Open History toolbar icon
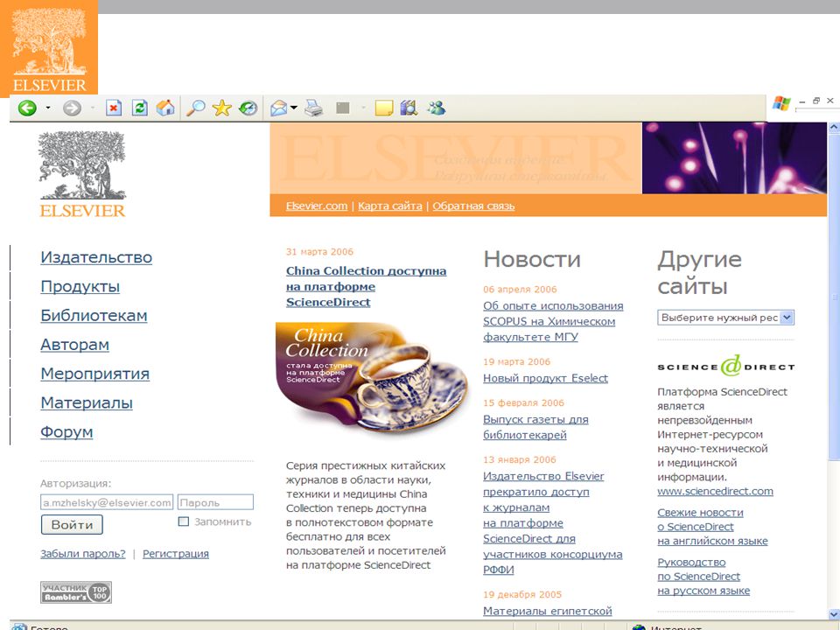Image resolution: width=840 pixels, height=630 pixels. pyautogui.click(x=248, y=108)
